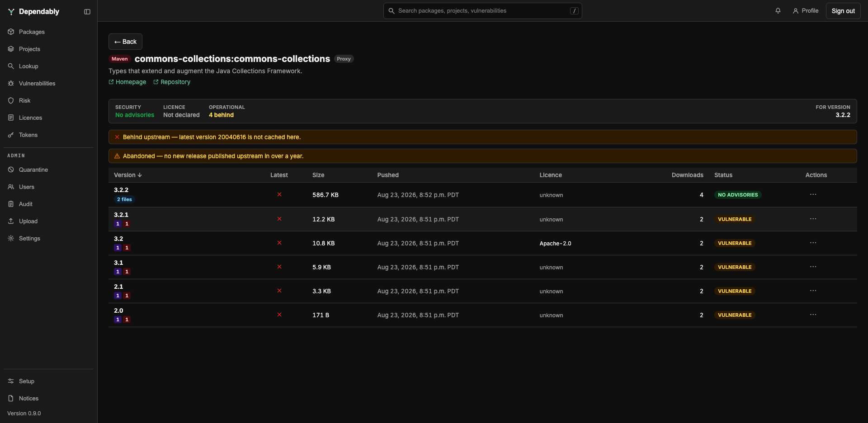Click the Licences sidebar icon

click(11, 118)
